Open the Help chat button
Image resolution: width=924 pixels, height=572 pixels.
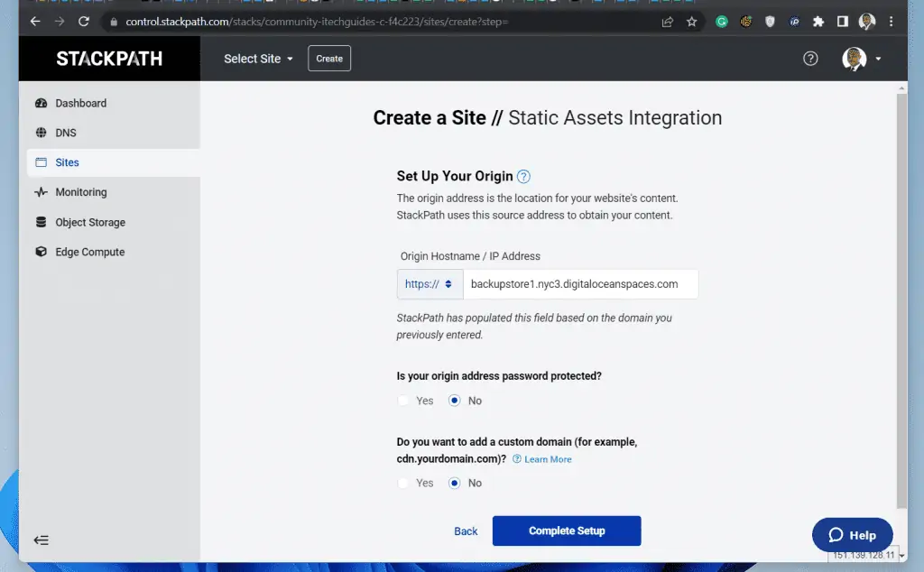852,535
